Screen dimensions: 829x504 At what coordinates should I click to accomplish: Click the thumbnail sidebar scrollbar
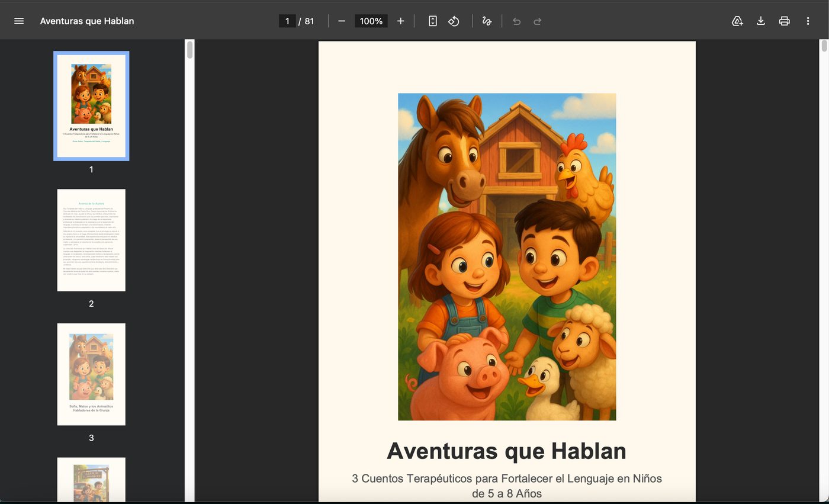coord(190,50)
